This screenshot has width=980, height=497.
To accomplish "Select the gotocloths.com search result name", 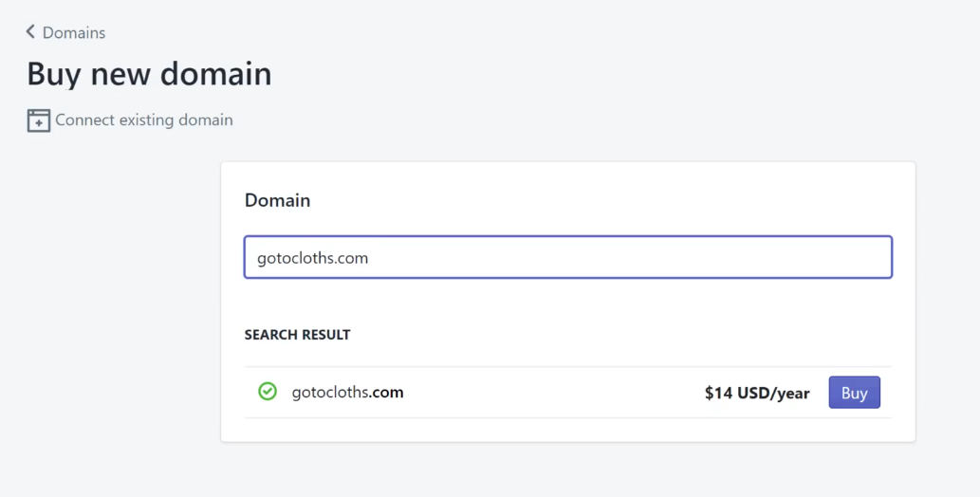I will (x=347, y=392).
